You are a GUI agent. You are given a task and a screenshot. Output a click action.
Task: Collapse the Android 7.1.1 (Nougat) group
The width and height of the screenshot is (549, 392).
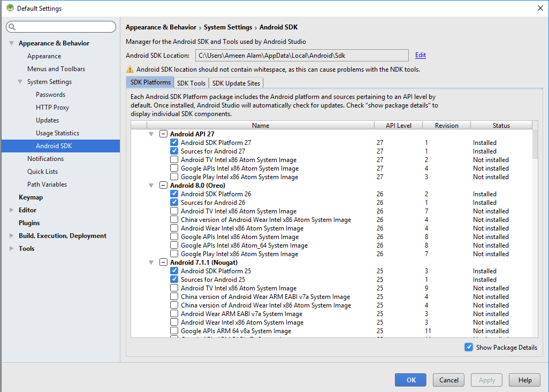pyautogui.click(x=151, y=263)
